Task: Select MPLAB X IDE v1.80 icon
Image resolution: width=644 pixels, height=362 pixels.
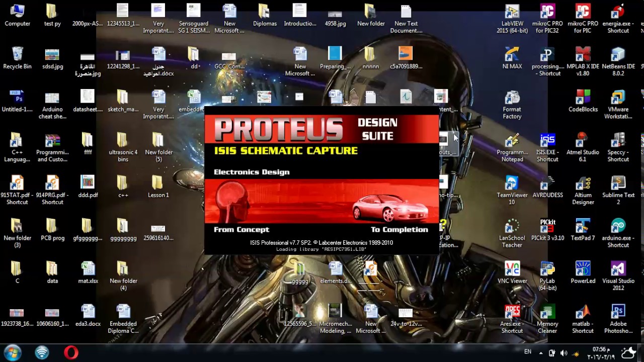Action: 583,62
